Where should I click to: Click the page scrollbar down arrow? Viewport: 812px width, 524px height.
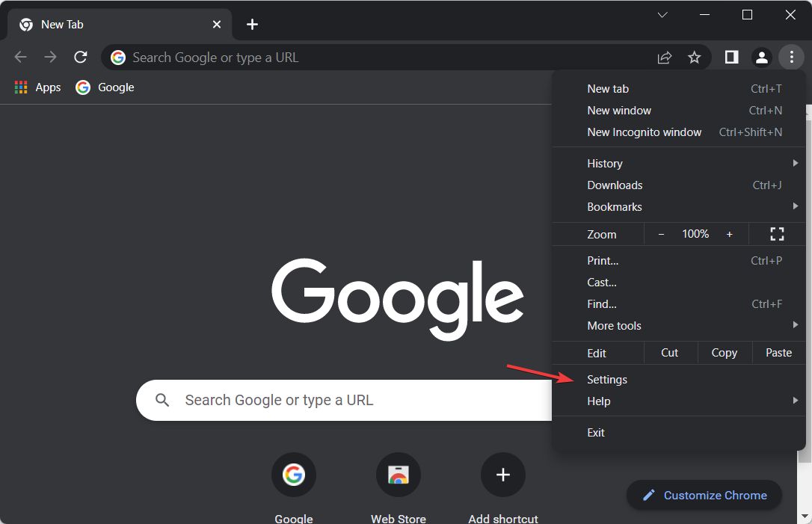point(805,517)
